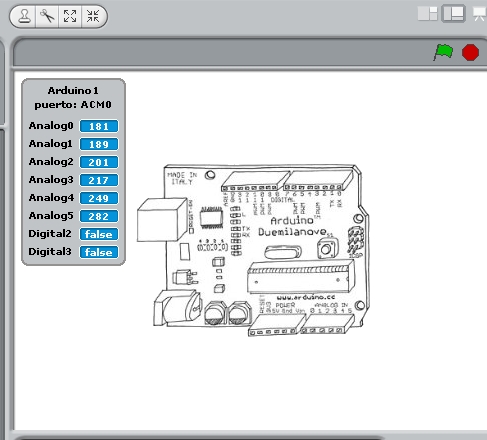Screen dimensions: 487x440
Task: Switch to small stage view mode
Action: tap(428, 14)
